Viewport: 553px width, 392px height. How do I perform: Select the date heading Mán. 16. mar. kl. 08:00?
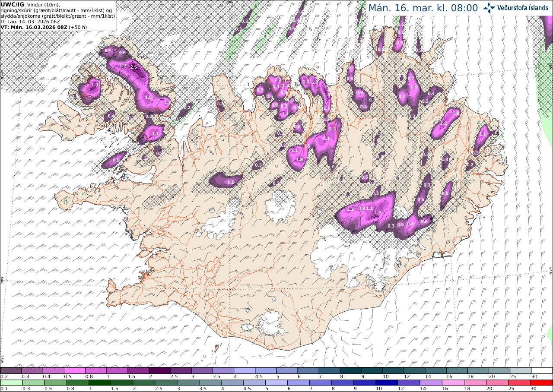coord(423,8)
